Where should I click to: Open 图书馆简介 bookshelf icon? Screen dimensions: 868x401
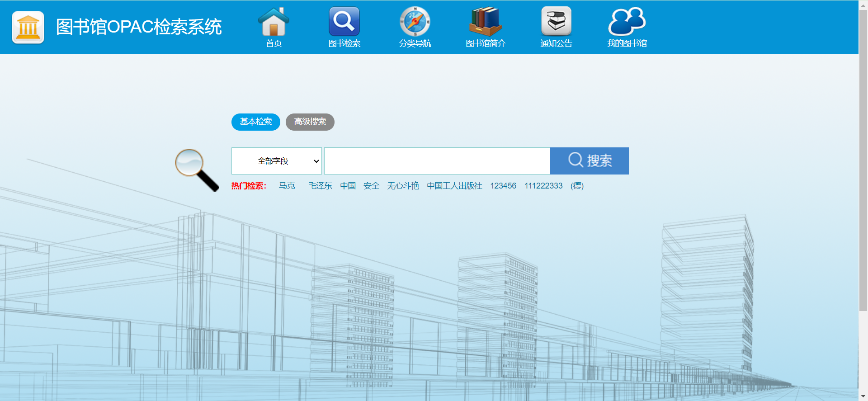[x=485, y=22]
